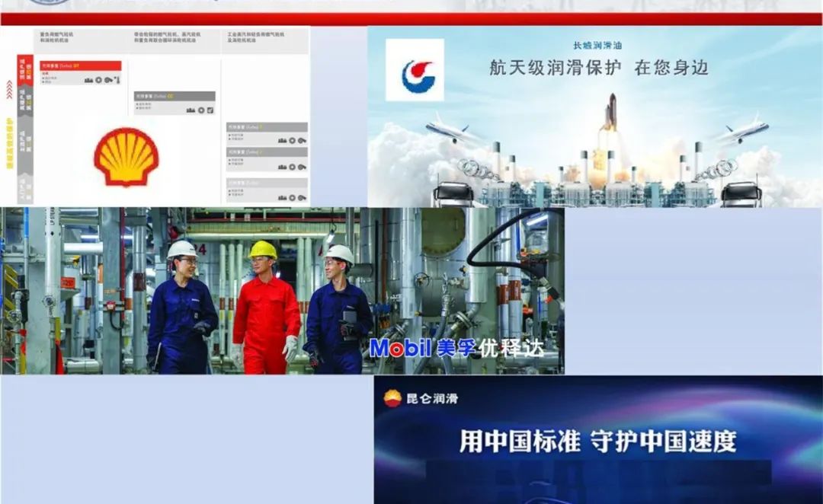This screenshot has height=504, width=823.
Task: Open the top gray box in the third column
Action: tap(267, 134)
